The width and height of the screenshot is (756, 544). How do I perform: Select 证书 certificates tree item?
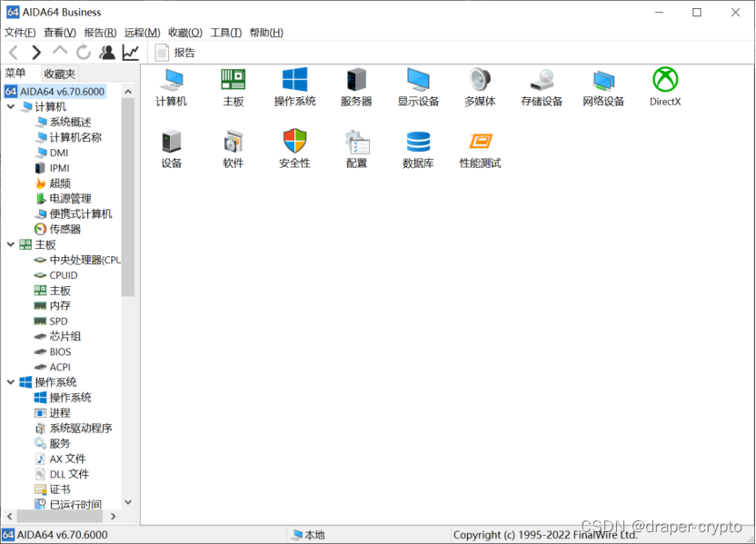point(53,490)
